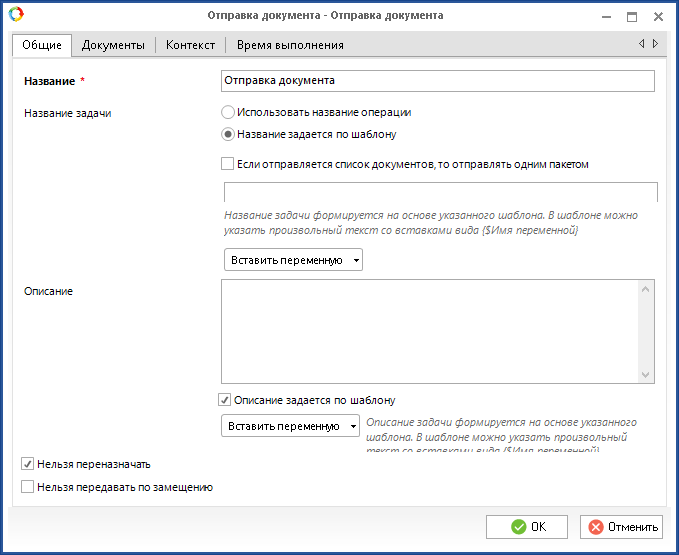
Task: Confirm with the OK button
Action: pos(527,527)
